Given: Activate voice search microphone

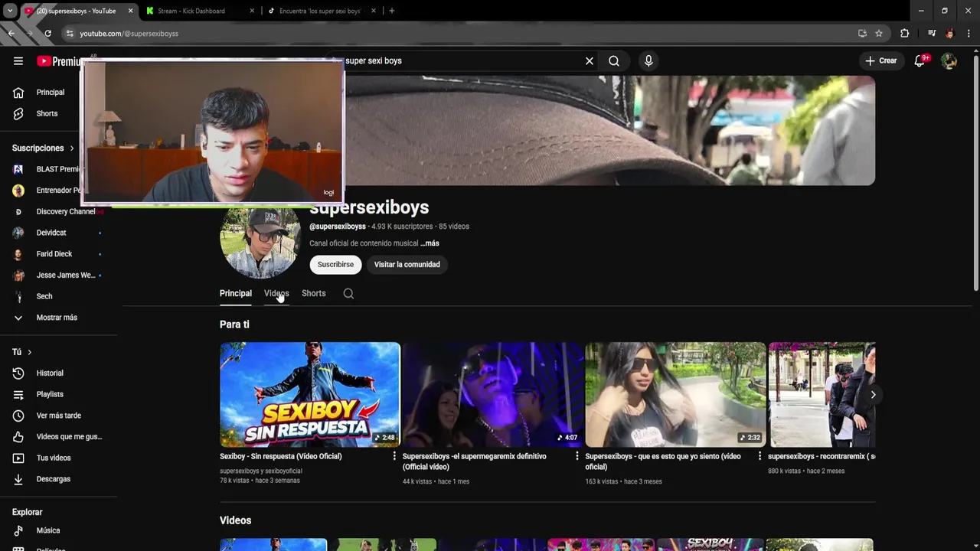Looking at the screenshot, I should [648, 61].
